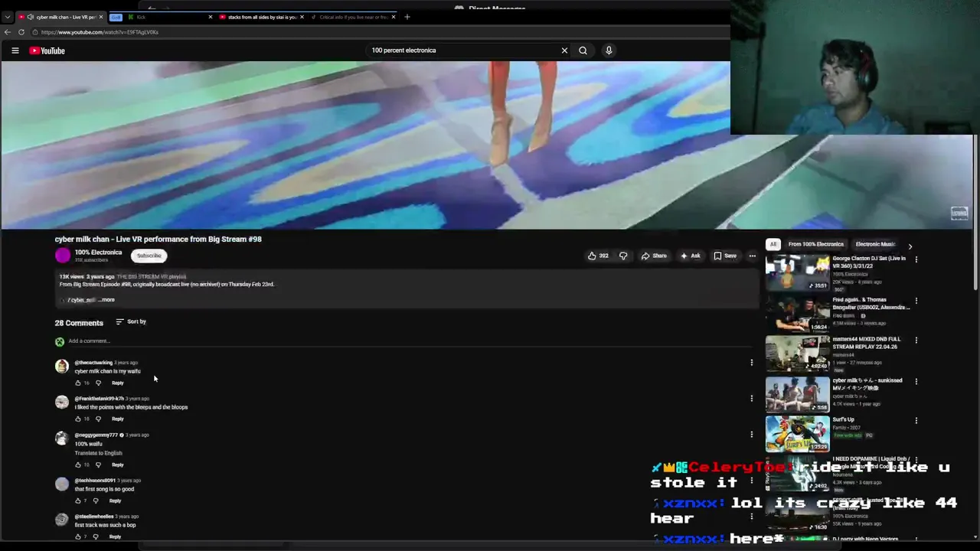This screenshot has width=980, height=551.
Task: Open the YouTube hamburger guide menu
Action: (x=15, y=51)
